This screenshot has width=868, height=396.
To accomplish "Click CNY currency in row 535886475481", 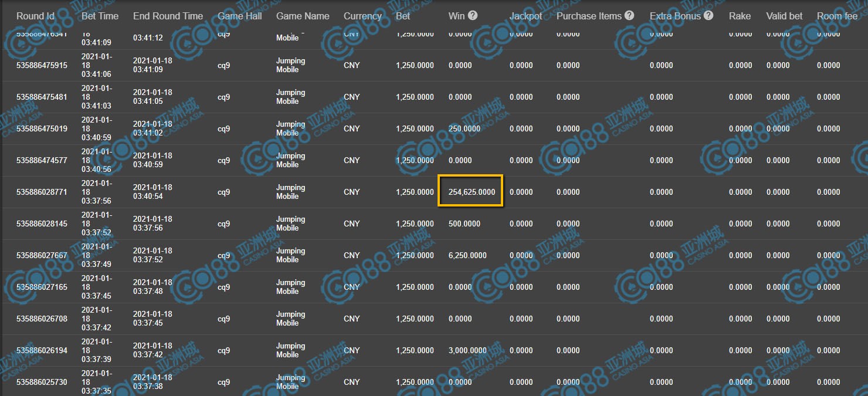I will tap(352, 97).
